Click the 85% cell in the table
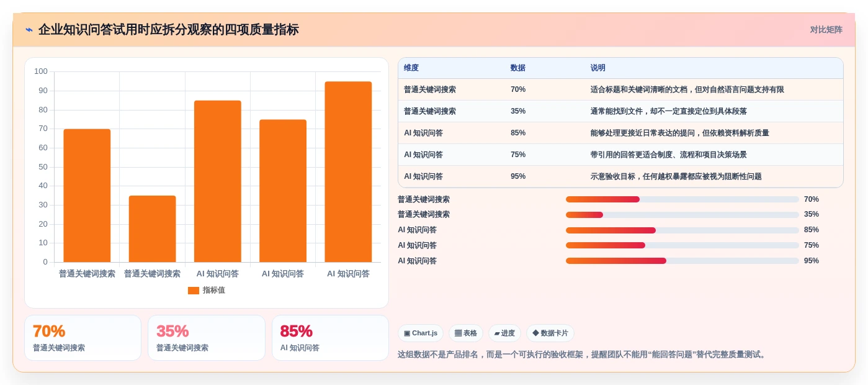This screenshot has height=385, width=868. click(518, 133)
